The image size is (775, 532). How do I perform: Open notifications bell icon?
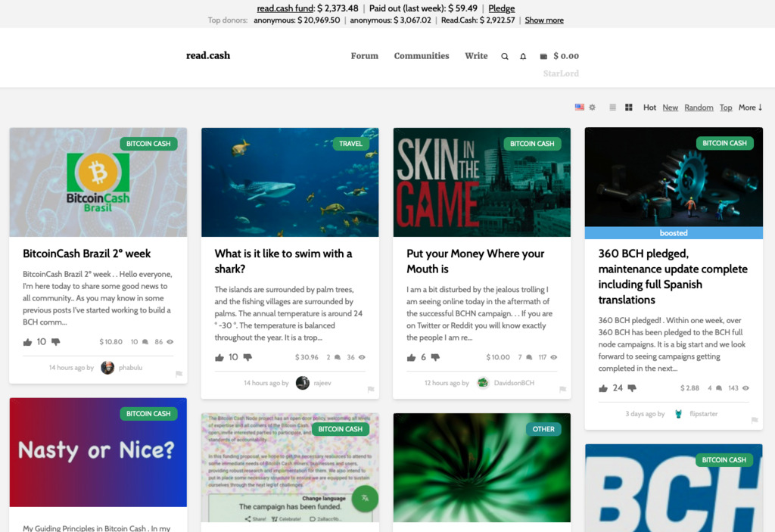[x=523, y=56]
